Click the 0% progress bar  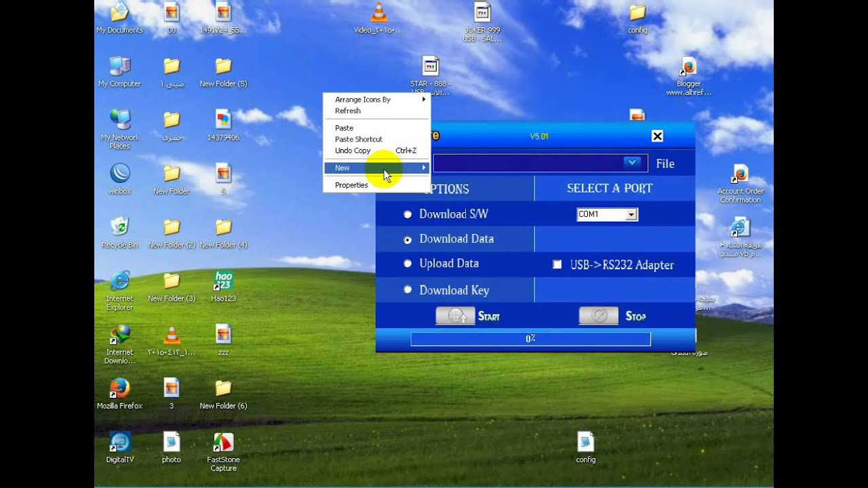pyautogui.click(x=530, y=339)
